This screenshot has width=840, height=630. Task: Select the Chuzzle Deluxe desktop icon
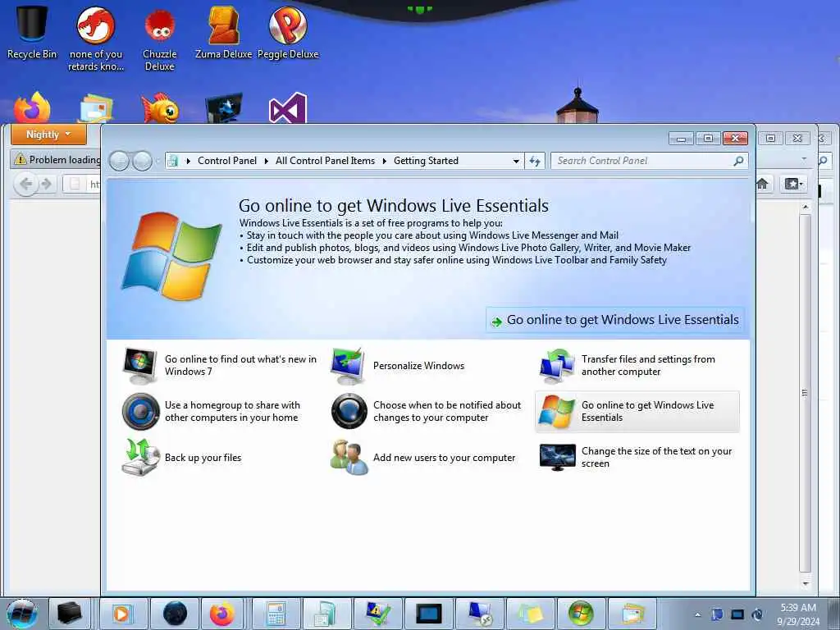tap(160, 38)
